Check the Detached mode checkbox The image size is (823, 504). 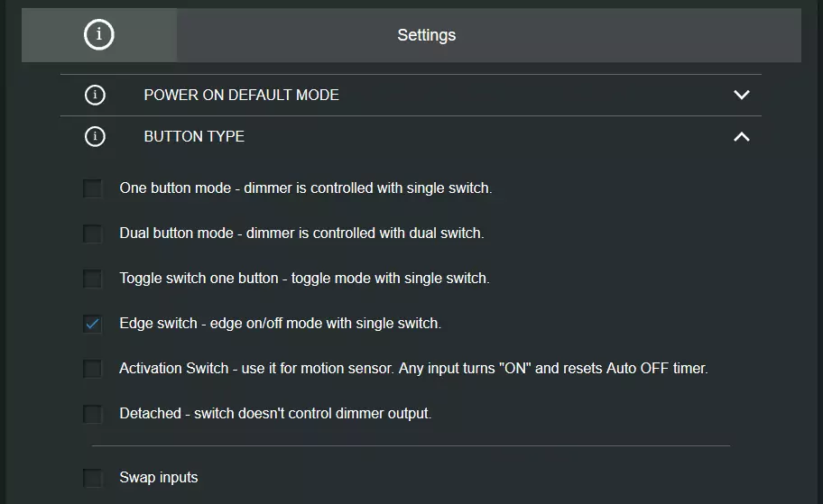click(x=92, y=414)
